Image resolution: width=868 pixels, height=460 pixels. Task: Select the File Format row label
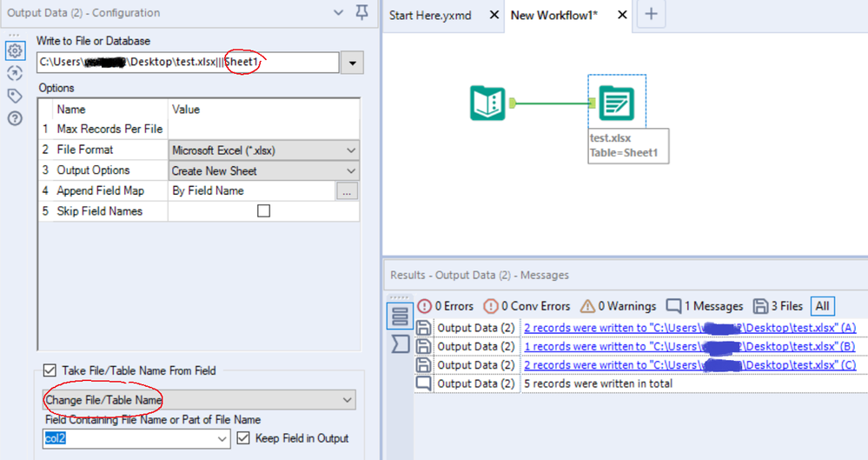tap(84, 150)
